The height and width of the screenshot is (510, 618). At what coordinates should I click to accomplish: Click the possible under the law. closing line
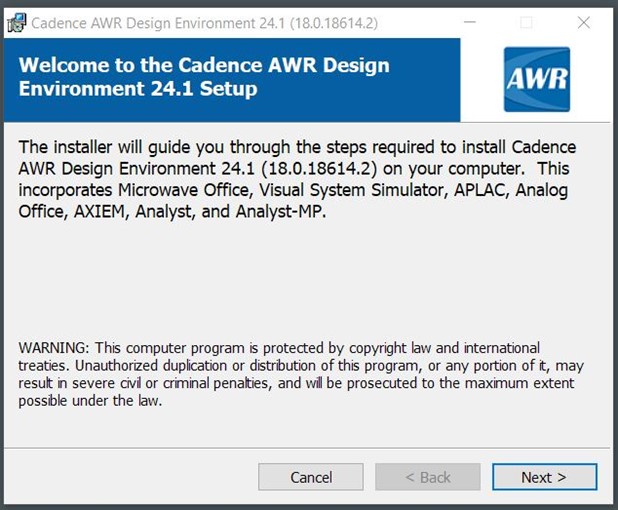coord(90,401)
